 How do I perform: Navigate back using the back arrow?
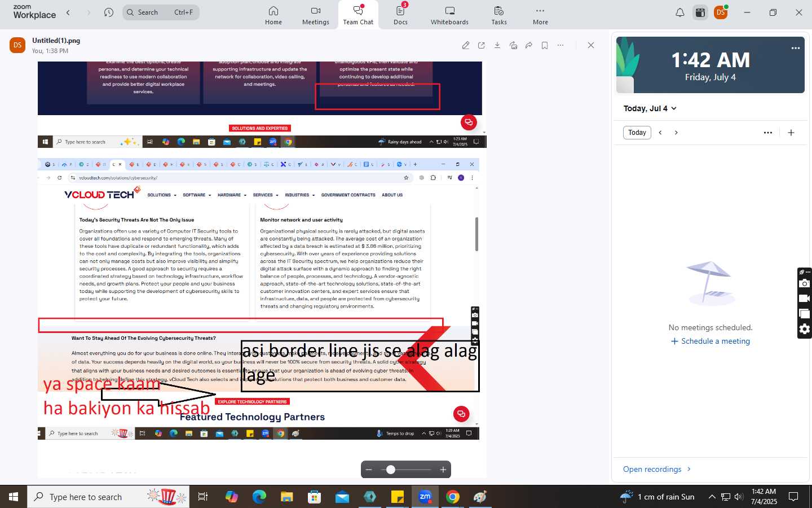point(68,12)
